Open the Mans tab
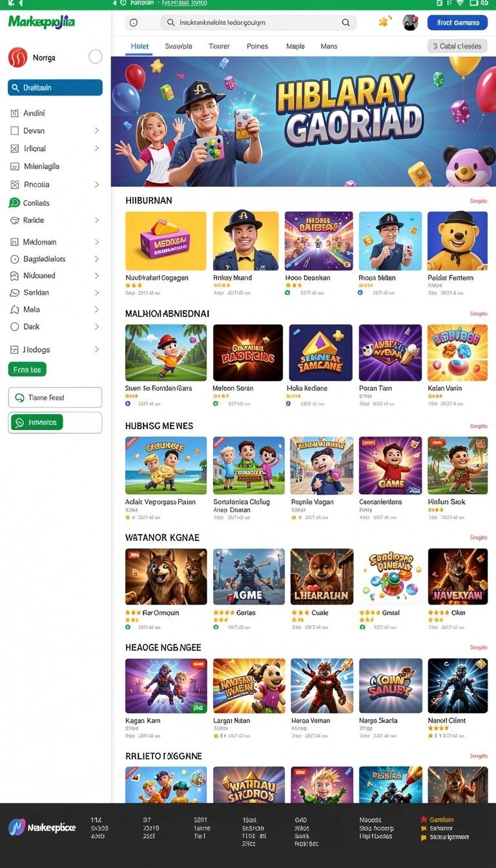Screen dimensions: 496x868 (329, 46)
